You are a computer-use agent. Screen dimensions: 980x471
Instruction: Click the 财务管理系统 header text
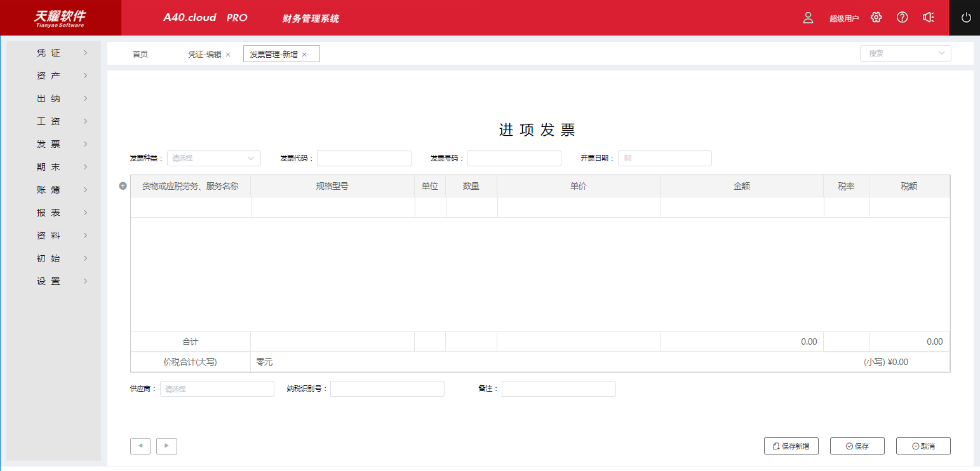click(x=311, y=18)
